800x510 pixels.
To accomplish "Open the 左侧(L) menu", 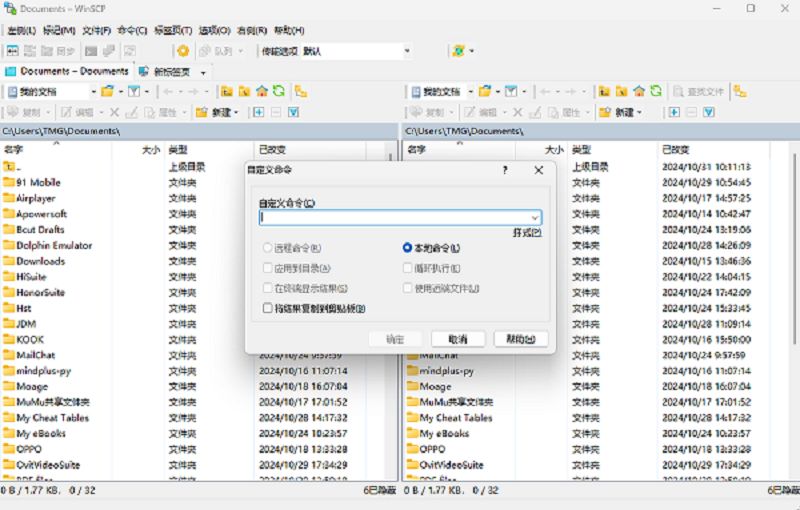I will point(21,31).
